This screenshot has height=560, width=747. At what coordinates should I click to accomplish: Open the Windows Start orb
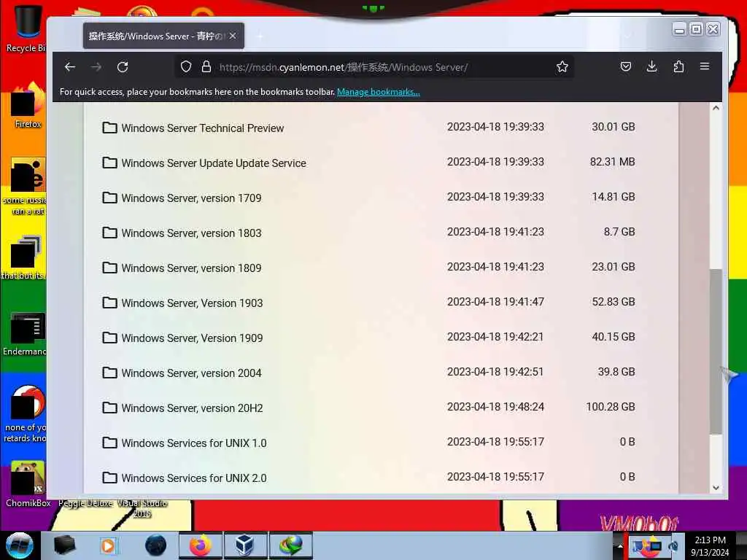[x=20, y=545]
